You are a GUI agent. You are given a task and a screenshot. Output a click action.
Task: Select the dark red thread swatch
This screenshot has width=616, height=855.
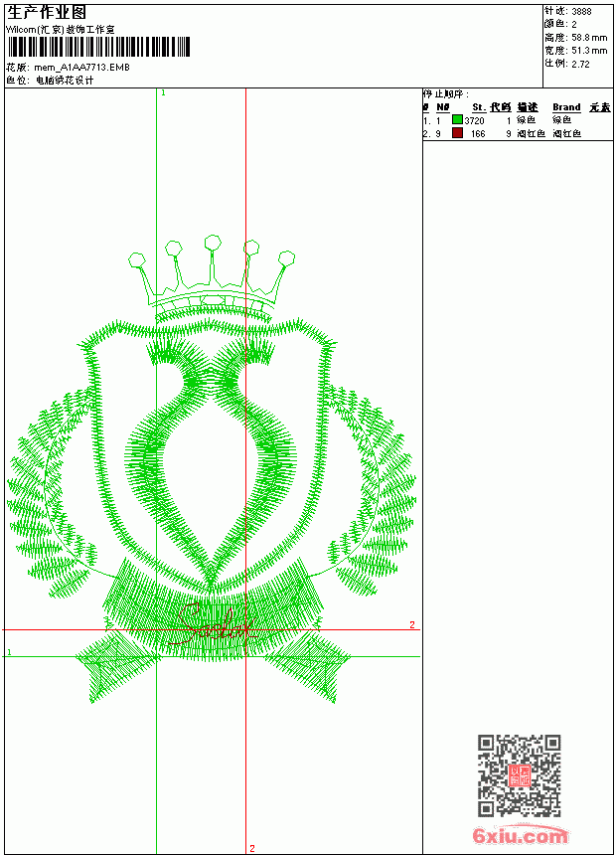[x=457, y=132]
